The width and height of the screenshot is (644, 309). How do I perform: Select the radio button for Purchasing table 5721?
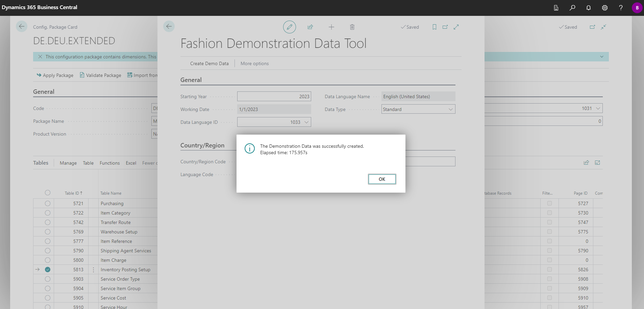point(47,203)
